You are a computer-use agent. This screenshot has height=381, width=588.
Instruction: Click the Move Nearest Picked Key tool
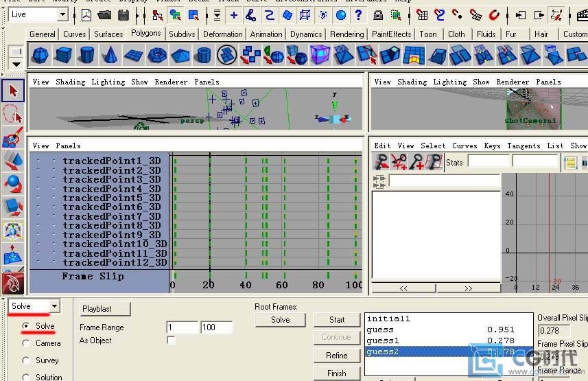point(381,162)
